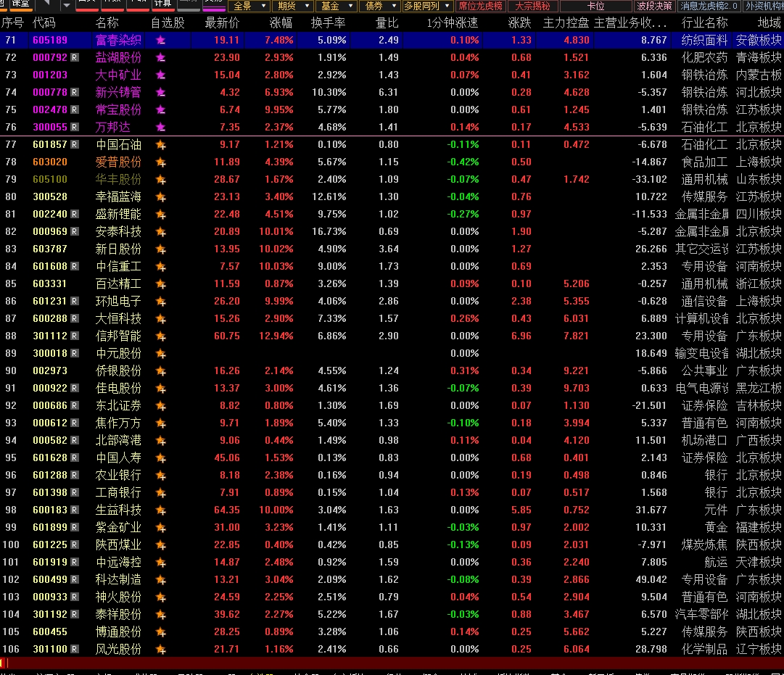Image resolution: width=784 pixels, height=675 pixels.
Task: Select stock code 605189
Action: 50,40
